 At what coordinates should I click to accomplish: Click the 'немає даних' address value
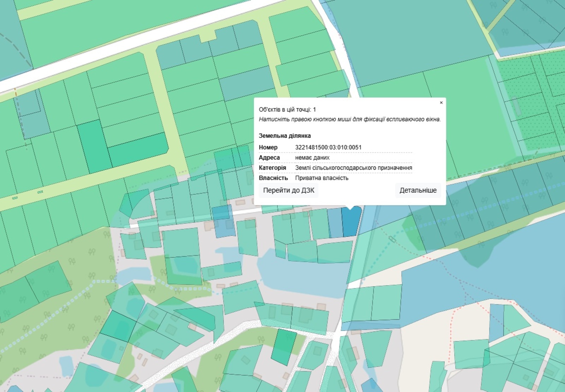312,158
